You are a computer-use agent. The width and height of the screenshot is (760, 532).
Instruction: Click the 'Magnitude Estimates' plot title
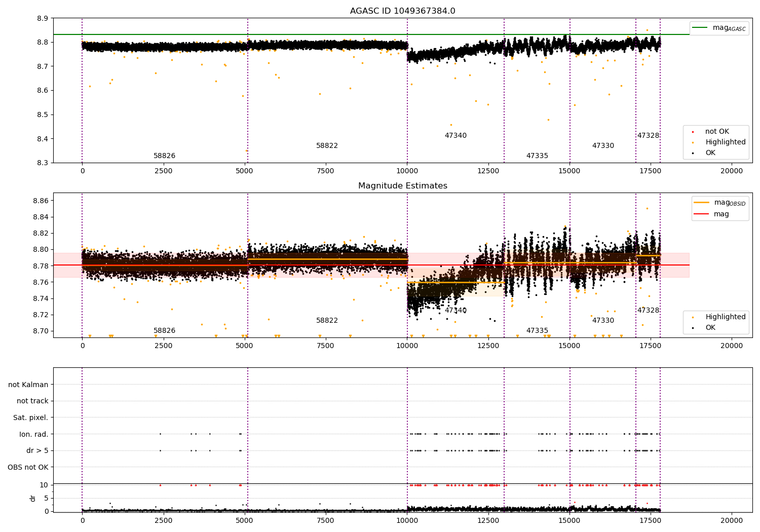coord(402,186)
